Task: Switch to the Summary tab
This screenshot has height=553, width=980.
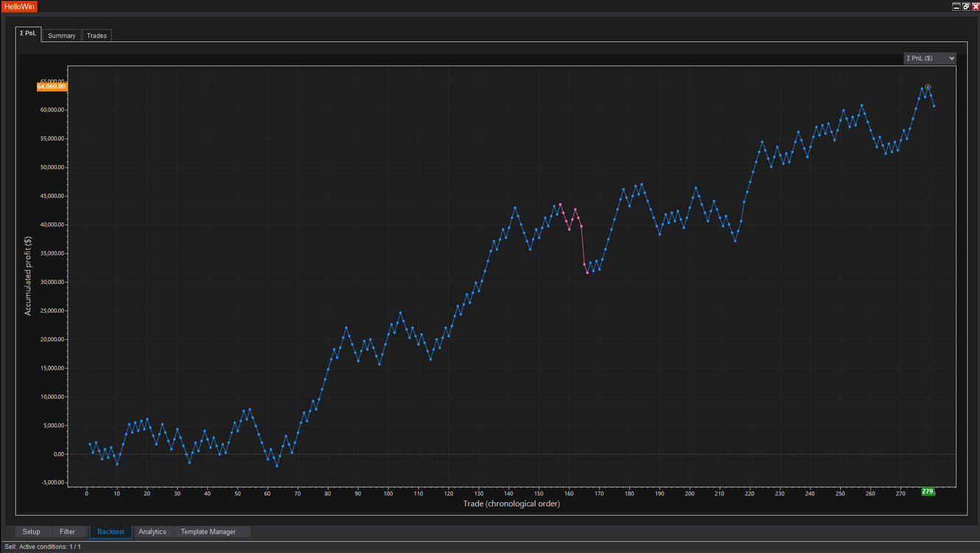Action: (62, 35)
